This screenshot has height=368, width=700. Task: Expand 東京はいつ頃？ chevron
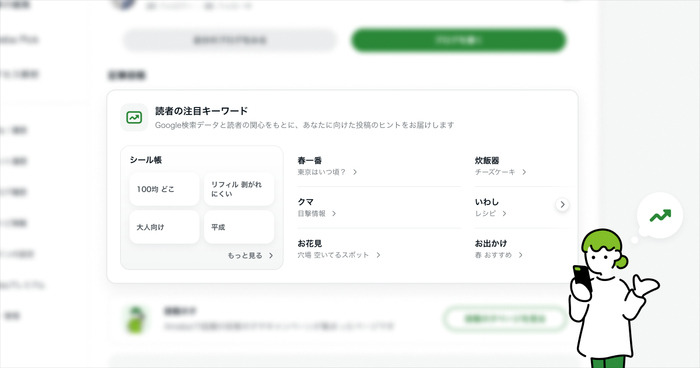coord(355,172)
